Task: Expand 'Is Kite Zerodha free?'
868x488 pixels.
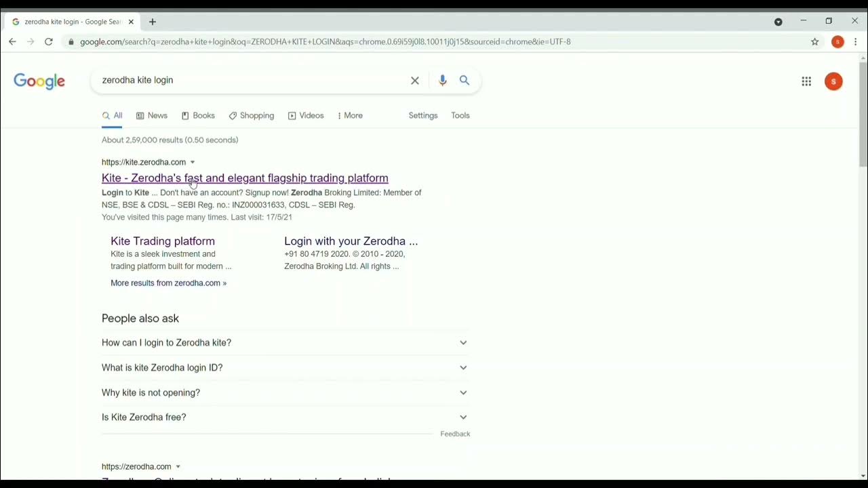Action: [285, 418]
